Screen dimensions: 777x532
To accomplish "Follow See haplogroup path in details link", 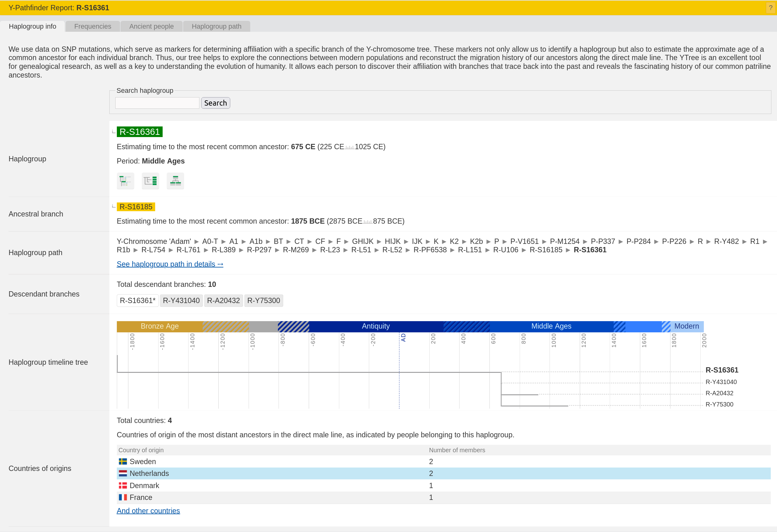I will click(x=170, y=264).
